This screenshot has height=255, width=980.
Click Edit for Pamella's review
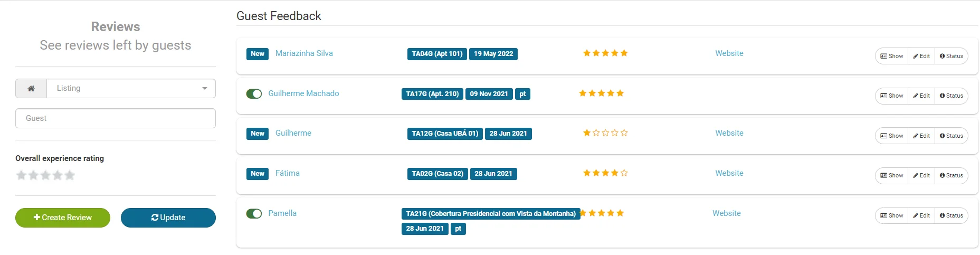coord(921,216)
